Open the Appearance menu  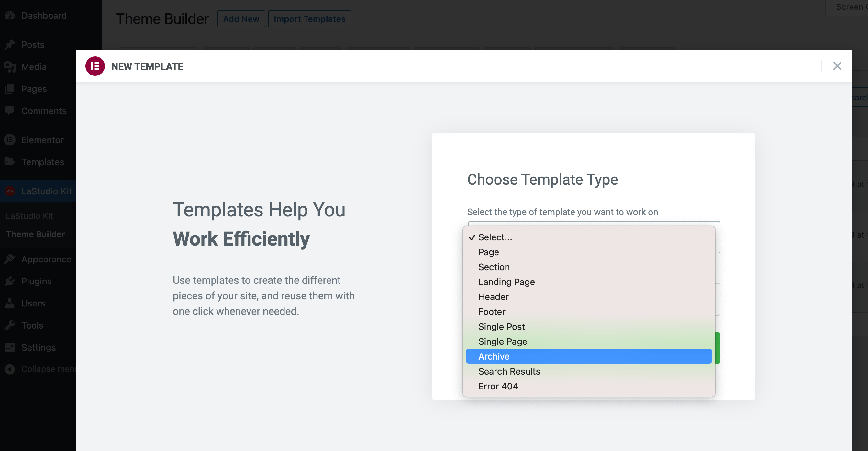pyautogui.click(x=46, y=259)
